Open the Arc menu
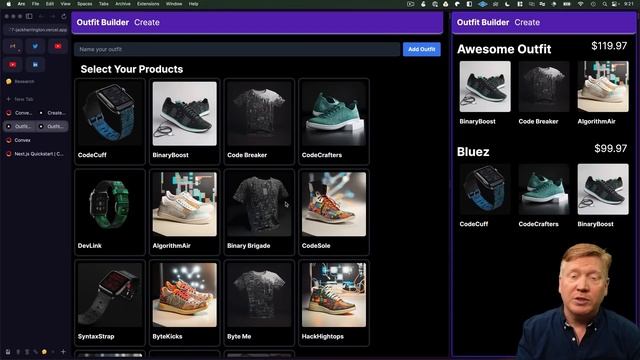Viewport: 640px width, 360px height. [x=21, y=4]
